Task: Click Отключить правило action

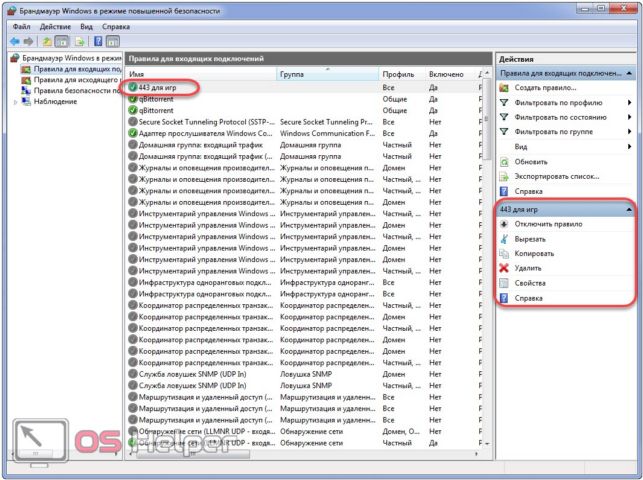Action: [548, 224]
